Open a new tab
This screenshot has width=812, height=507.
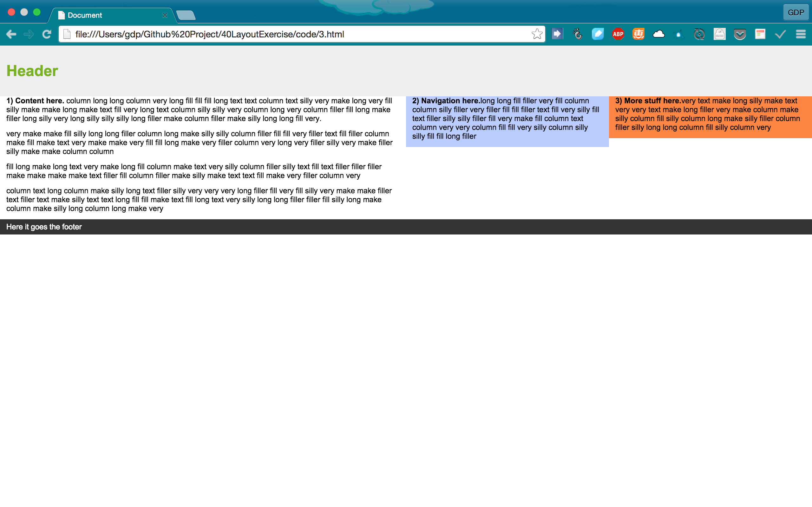click(186, 16)
